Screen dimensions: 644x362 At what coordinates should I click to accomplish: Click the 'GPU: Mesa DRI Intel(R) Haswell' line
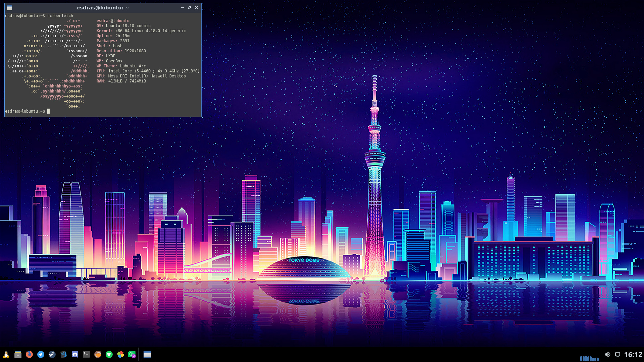coord(141,76)
